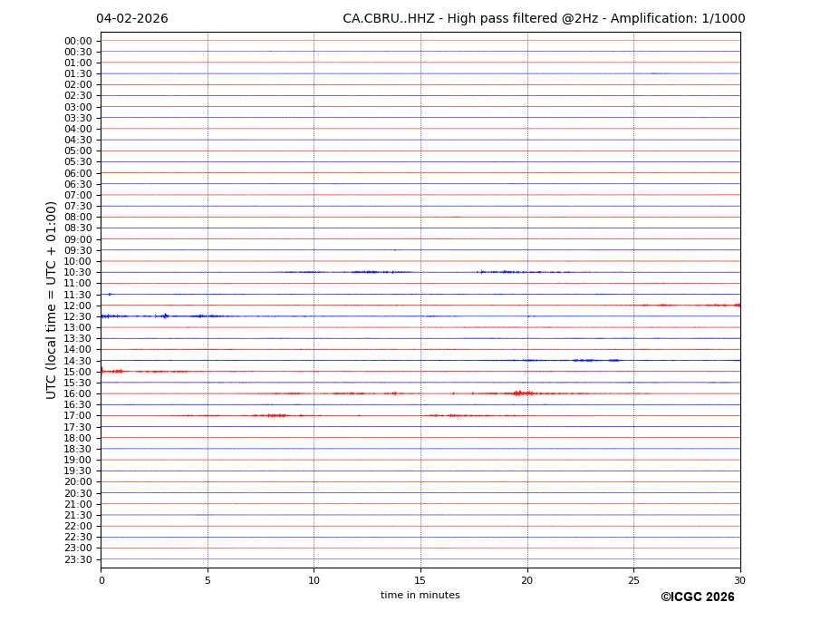Select the 23:30 time row label

(77, 559)
